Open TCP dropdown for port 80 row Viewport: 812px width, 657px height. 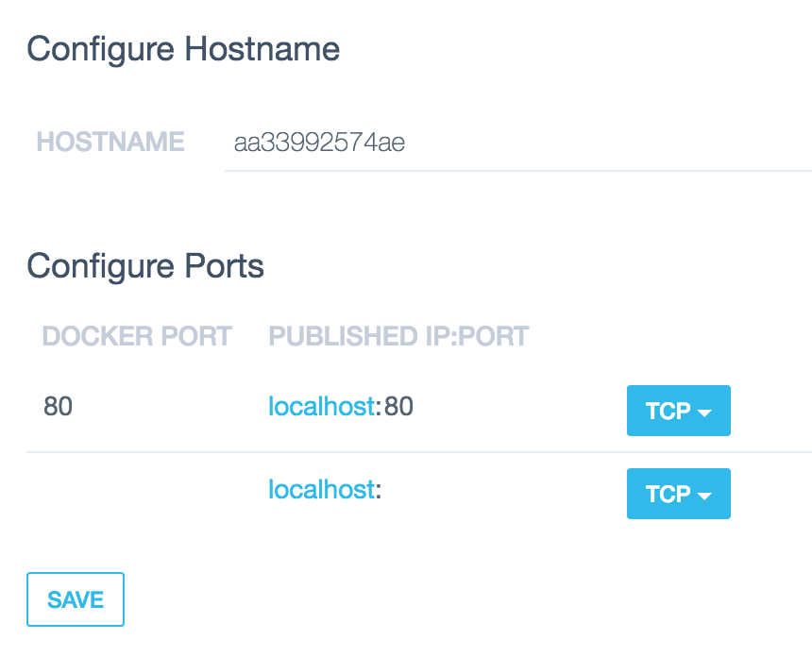678,411
